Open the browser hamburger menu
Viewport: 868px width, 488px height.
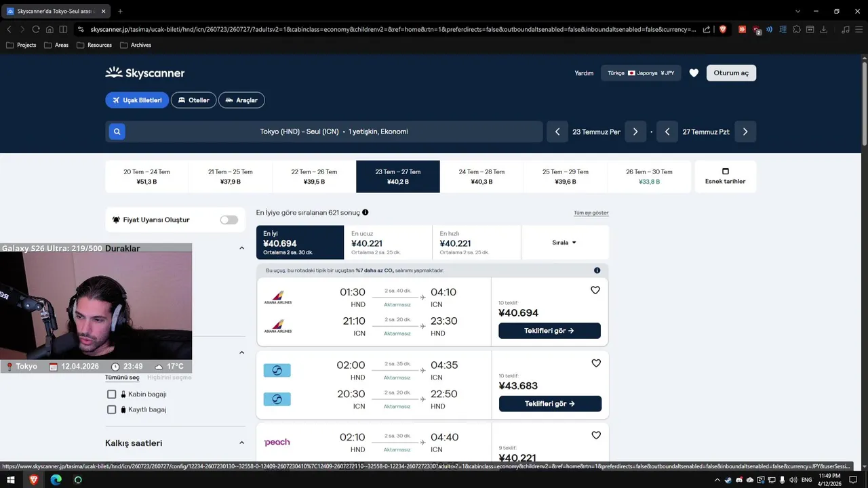859,29
